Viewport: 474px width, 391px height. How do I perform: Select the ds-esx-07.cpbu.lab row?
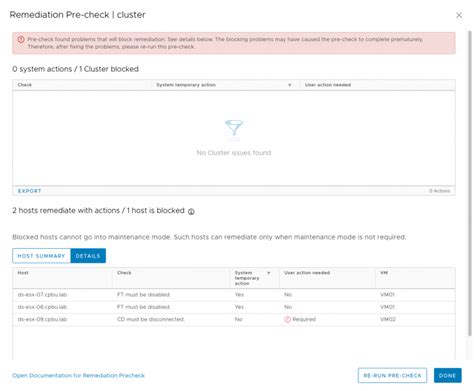(234, 295)
